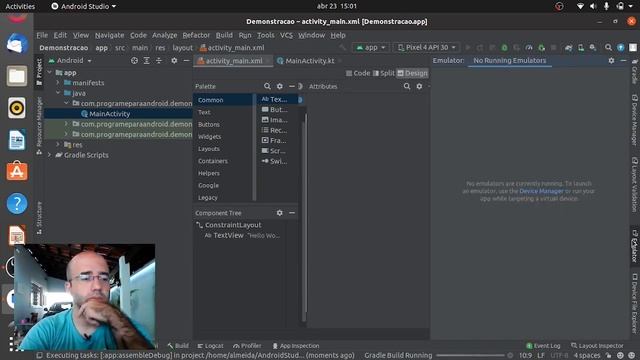640x360 pixels.
Task: Open Emulator panel settings gear
Action: pos(611,60)
